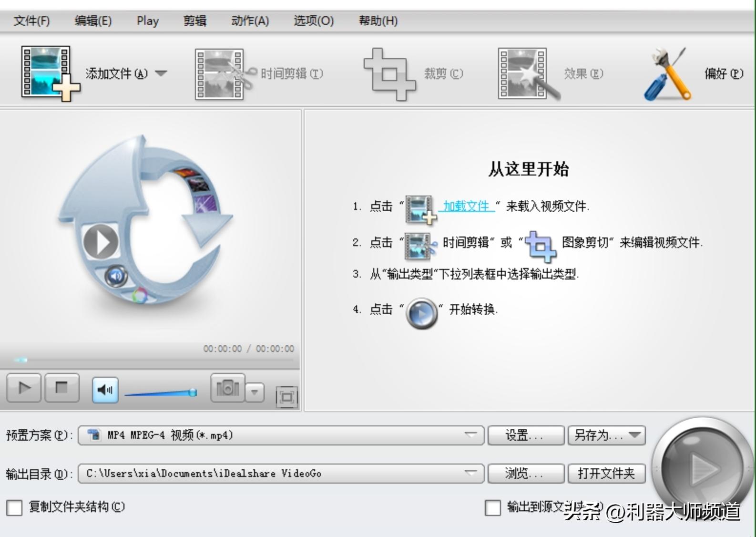Take a snapshot with the camera button
Viewport: 756px width, 537px height.
[228, 388]
